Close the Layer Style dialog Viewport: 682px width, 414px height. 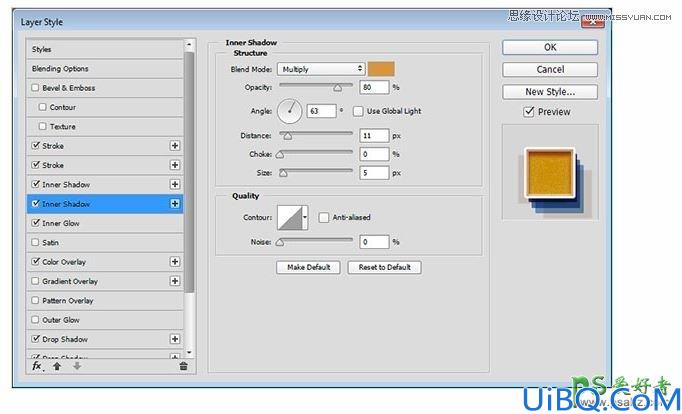click(593, 22)
